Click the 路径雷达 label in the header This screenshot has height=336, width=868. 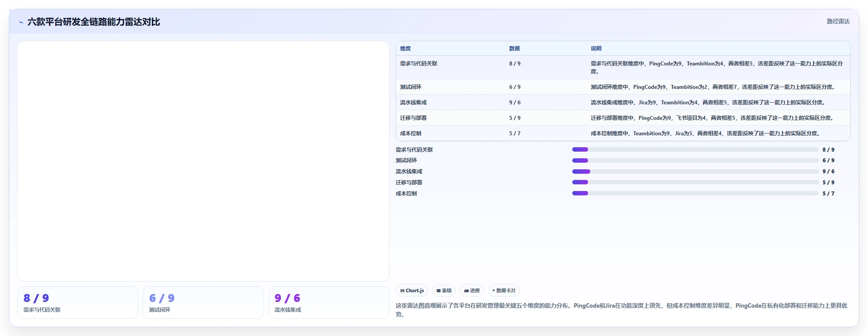click(838, 21)
